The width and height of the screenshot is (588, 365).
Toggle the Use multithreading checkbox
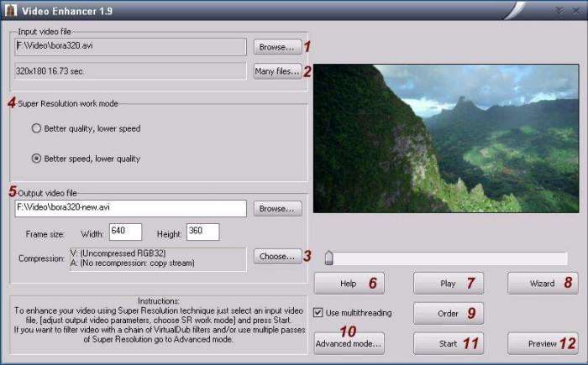pos(318,312)
